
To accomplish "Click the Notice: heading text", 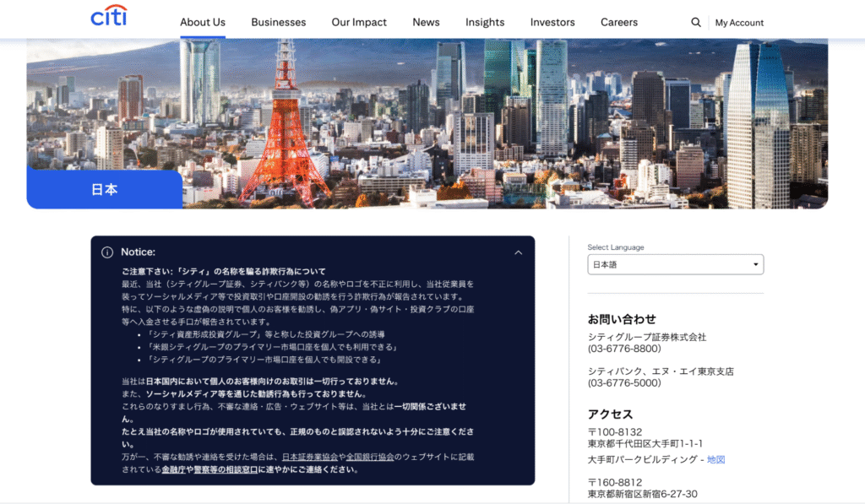I will (x=138, y=252).
